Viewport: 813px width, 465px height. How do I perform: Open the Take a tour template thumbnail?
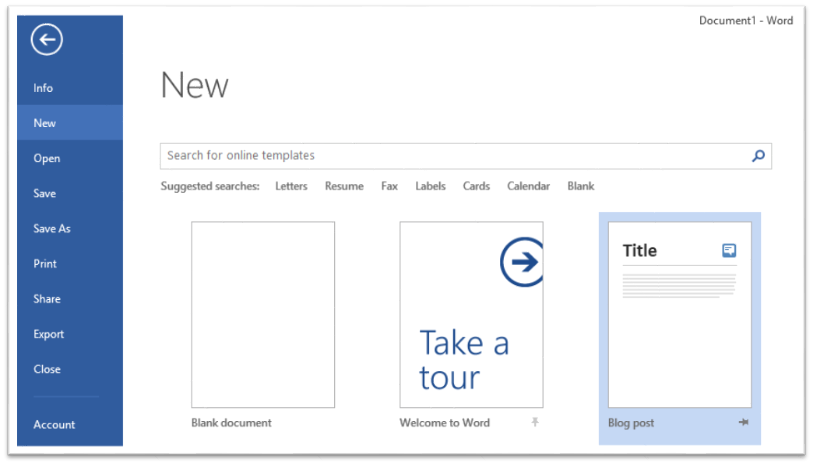click(x=471, y=315)
